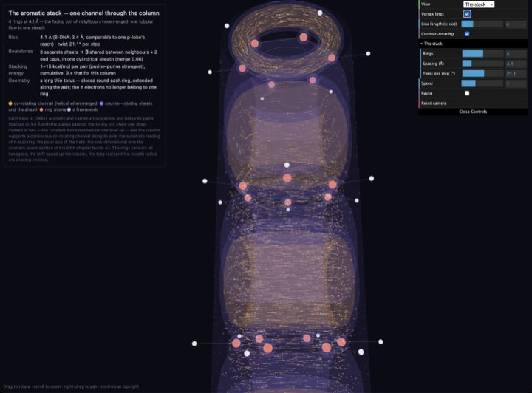This screenshot has height=393, width=532.
Task: Click the 'Boundaries' label in the info panel
Action: coord(21,51)
